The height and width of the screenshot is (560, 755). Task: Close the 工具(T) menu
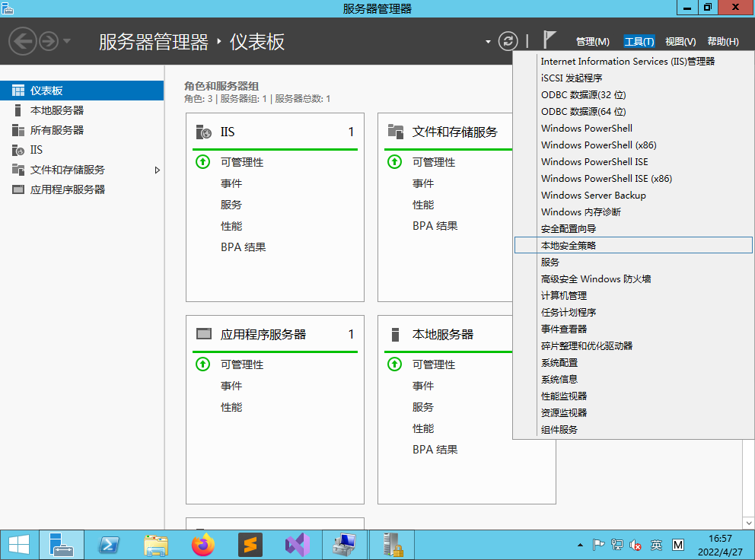(639, 42)
